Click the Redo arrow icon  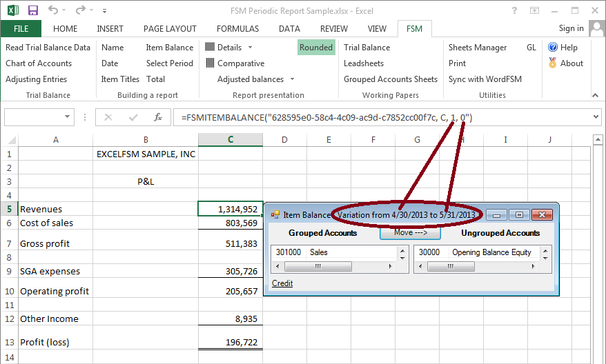tap(81, 10)
